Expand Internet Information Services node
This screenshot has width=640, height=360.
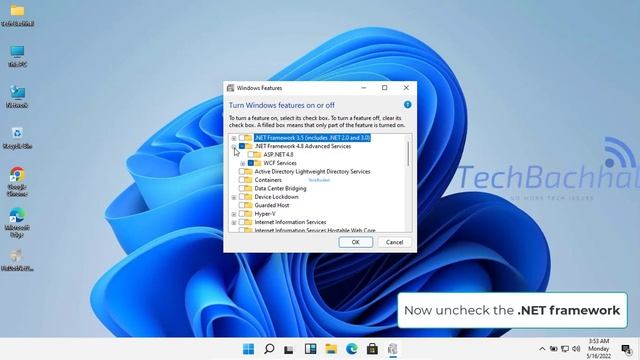coord(234,223)
